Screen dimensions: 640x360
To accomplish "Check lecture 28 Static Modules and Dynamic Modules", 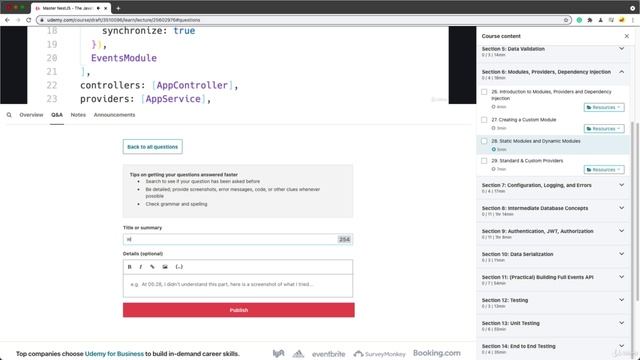I will [484, 141].
